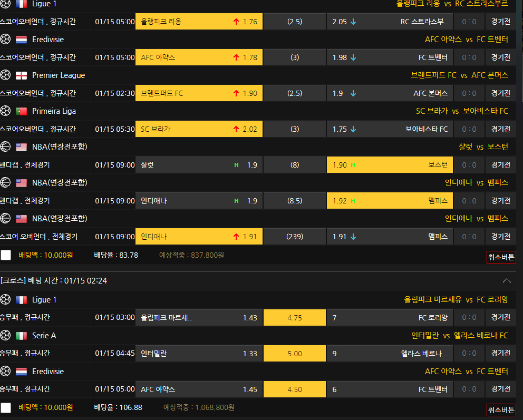Click the 인터밀란 home odds 1.33 cell
Image resolution: width=523 pixels, height=420 pixels.
click(199, 353)
